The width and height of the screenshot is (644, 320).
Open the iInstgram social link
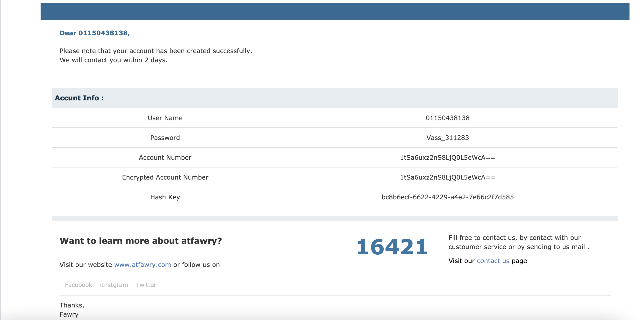(114, 285)
